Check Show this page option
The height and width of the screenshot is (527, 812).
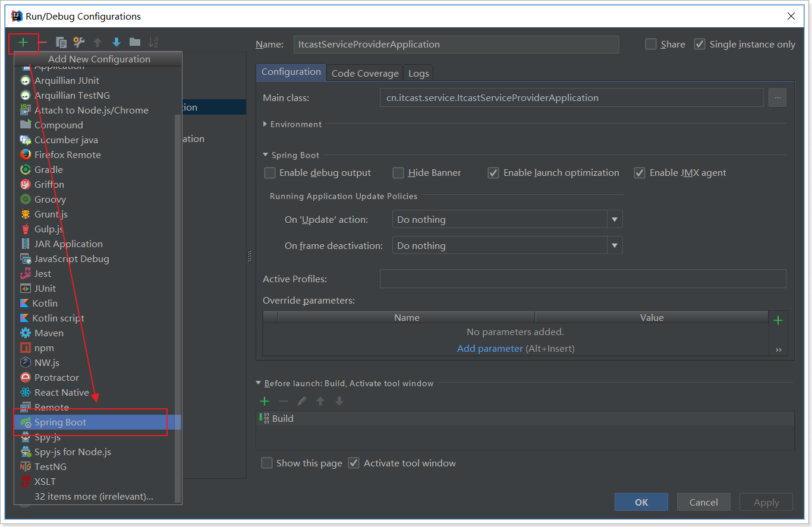point(267,463)
